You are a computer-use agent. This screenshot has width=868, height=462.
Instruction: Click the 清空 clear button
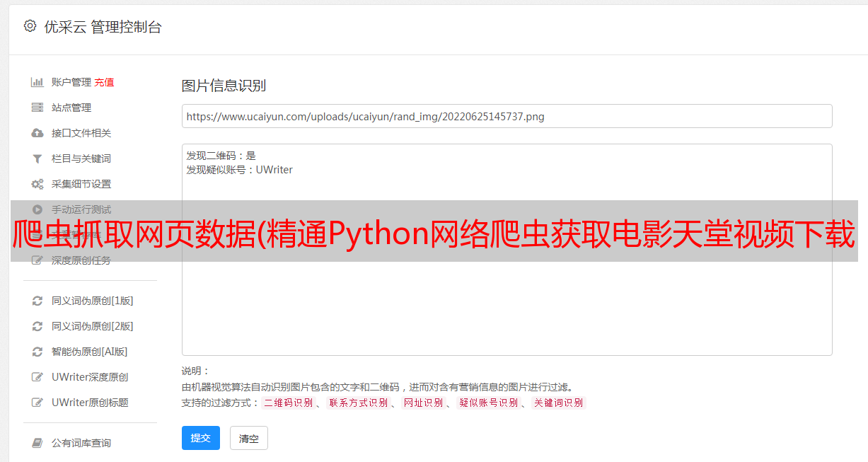pyautogui.click(x=249, y=438)
